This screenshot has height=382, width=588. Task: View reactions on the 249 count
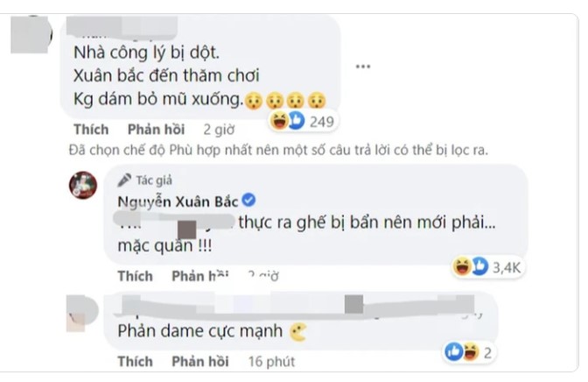coord(321,121)
